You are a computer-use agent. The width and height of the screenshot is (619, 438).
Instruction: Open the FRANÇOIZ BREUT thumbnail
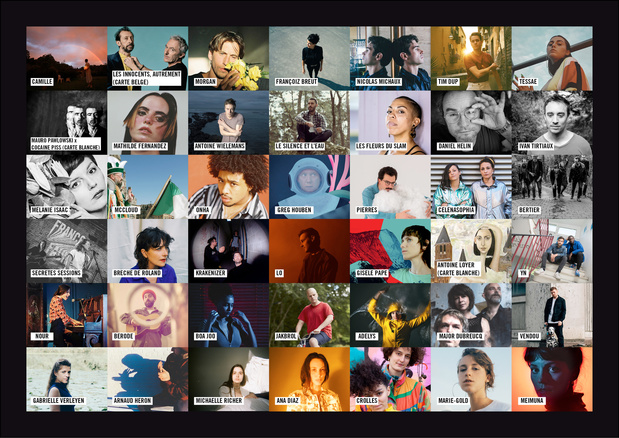(310, 58)
